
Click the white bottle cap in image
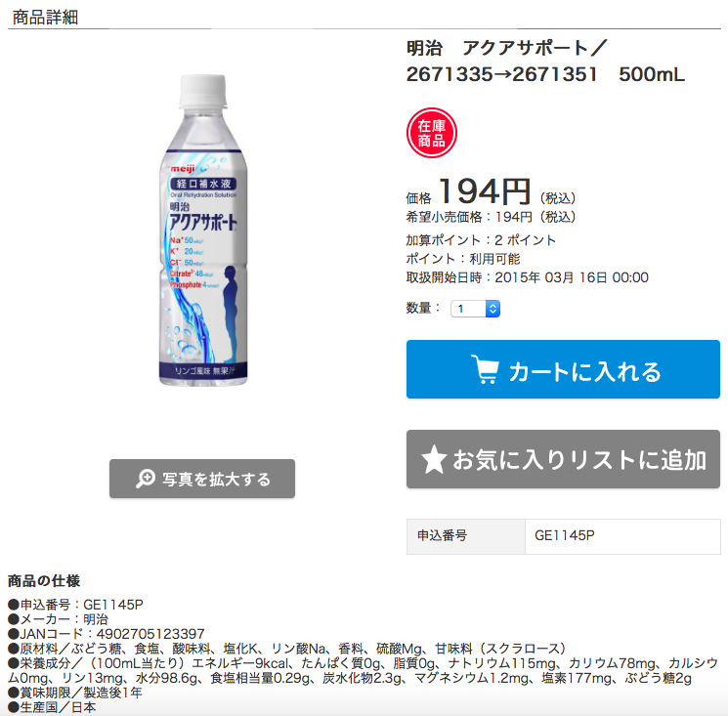point(203,90)
